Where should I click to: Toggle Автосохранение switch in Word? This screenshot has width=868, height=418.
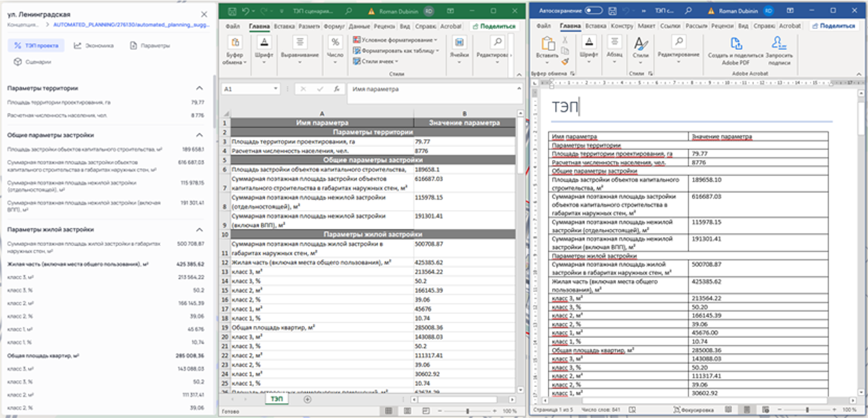(594, 11)
